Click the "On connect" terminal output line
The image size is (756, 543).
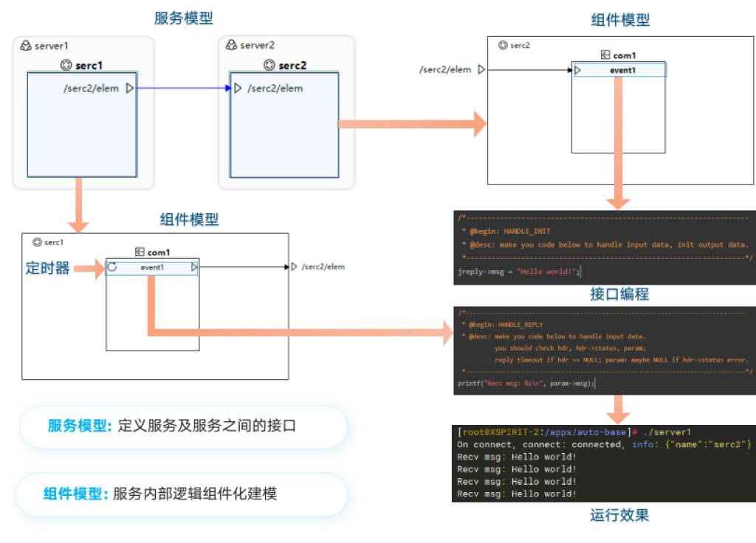point(604,444)
